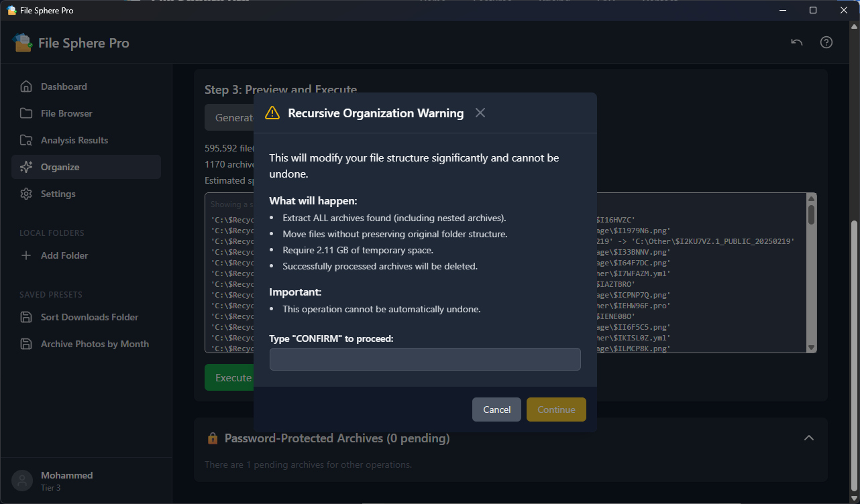
Task: Click the 'Extract ALL archives found' bullet
Action: pos(394,218)
